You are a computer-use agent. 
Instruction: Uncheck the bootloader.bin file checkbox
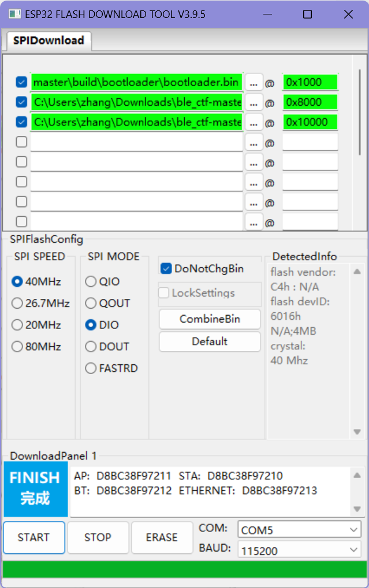(21, 82)
